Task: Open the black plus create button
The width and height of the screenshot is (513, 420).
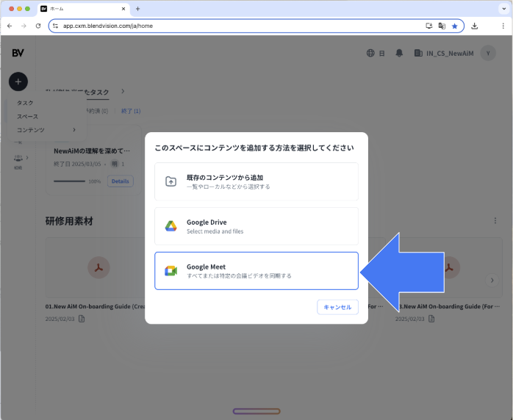Action: tap(18, 82)
